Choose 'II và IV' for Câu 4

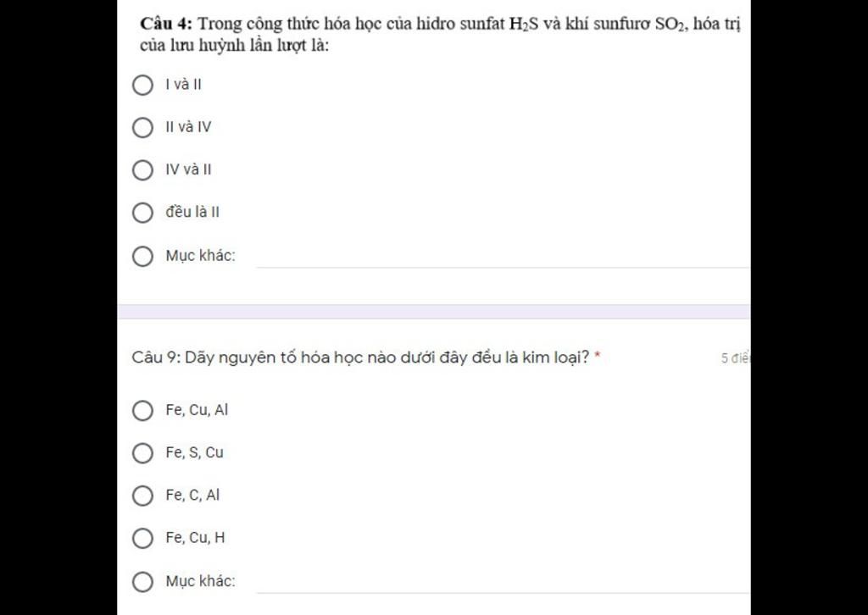142,128
